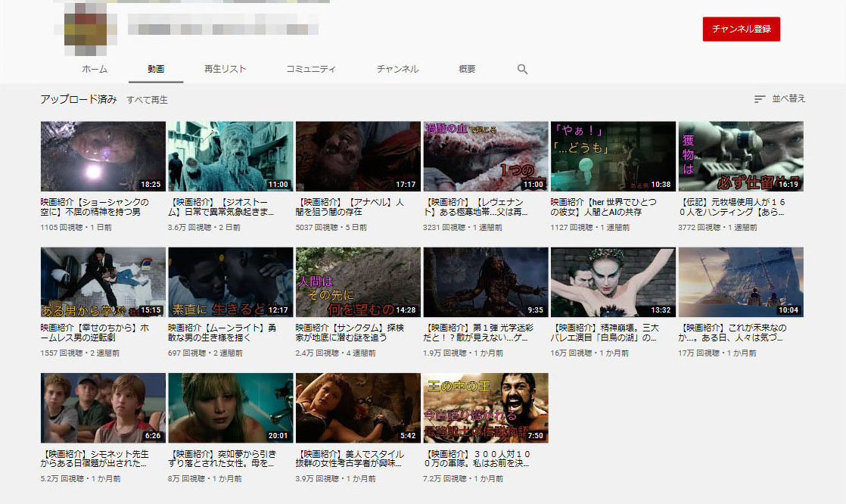The height and width of the screenshot is (504, 846).
Task: Play the 11:00 ジオストーム video thumbnail
Action: (230, 156)
